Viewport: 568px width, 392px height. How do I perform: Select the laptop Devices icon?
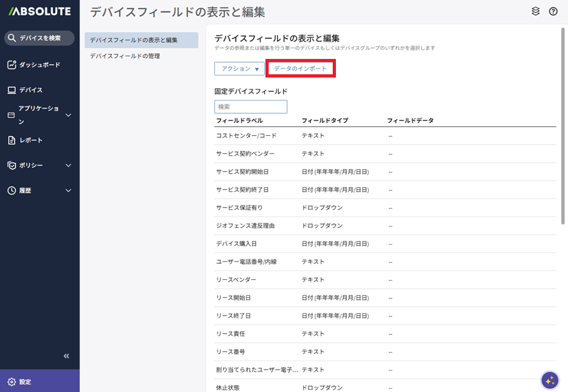pos(12,90)
